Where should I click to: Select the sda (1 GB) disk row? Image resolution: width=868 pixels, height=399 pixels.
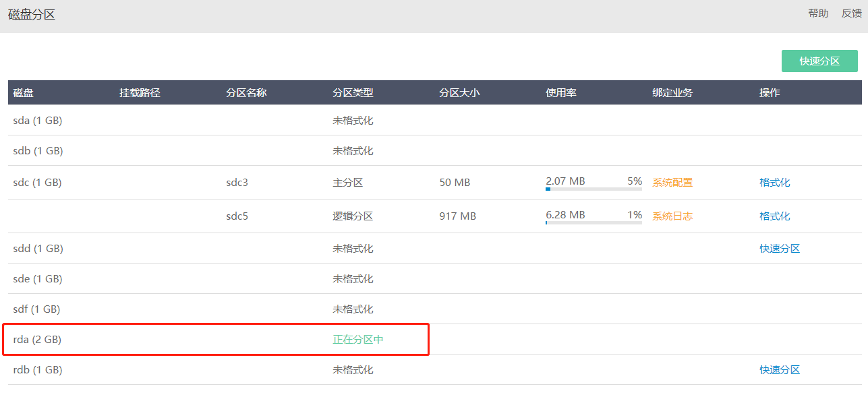tap(434, 120)
